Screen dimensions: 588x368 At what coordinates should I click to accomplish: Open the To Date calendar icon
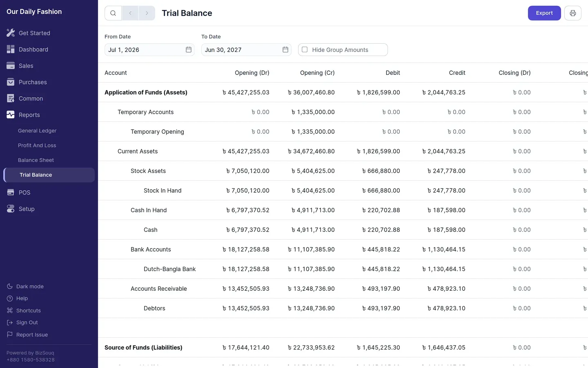coord(285,49)
